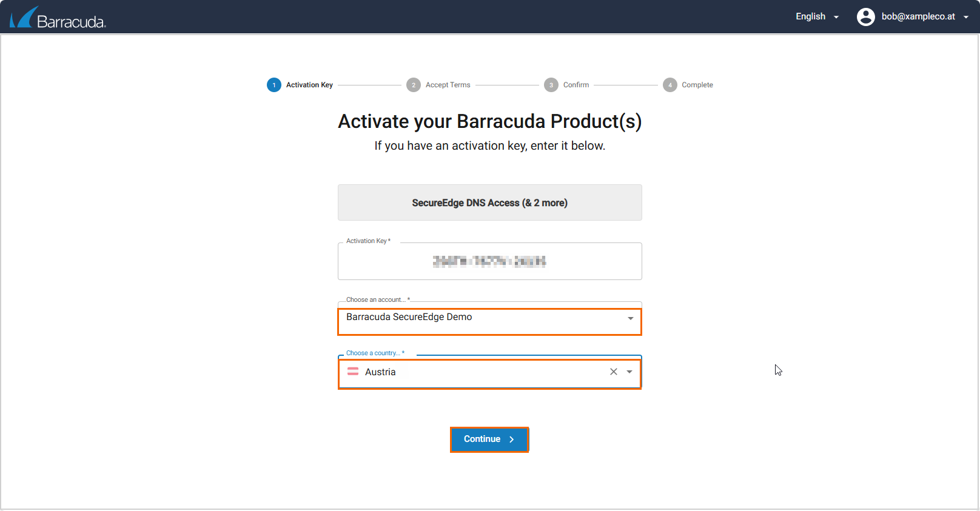Select the Activation Key step label

[x=309, y=85]
